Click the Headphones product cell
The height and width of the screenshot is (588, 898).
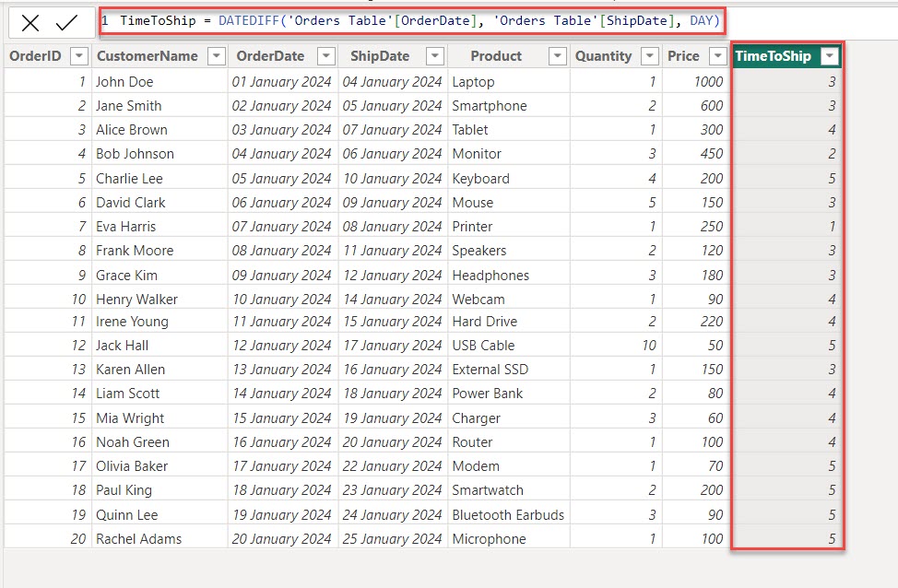point(509,276)
